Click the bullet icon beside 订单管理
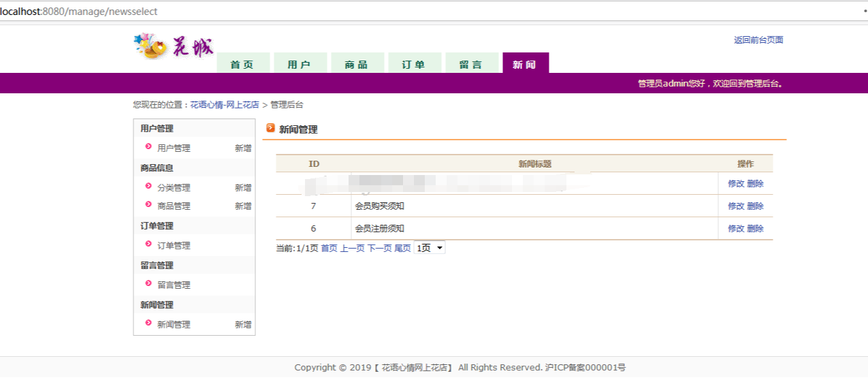868x380 pixels. pos(148,244)
